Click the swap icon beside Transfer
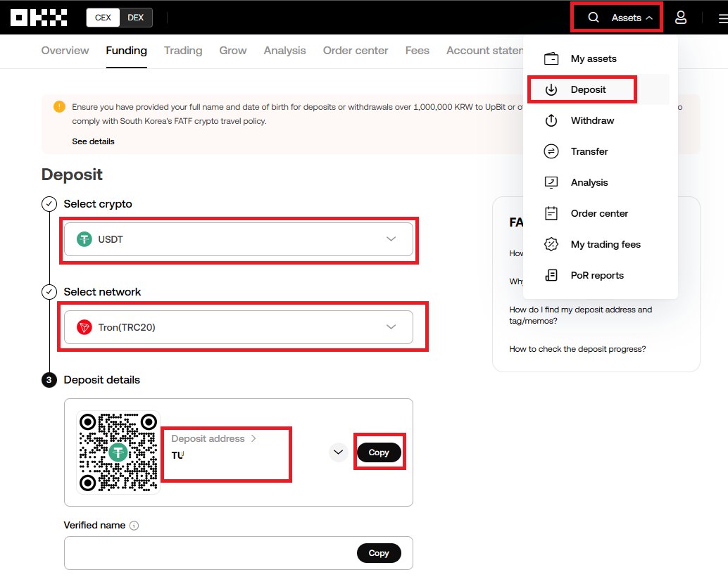 (551, 151)
